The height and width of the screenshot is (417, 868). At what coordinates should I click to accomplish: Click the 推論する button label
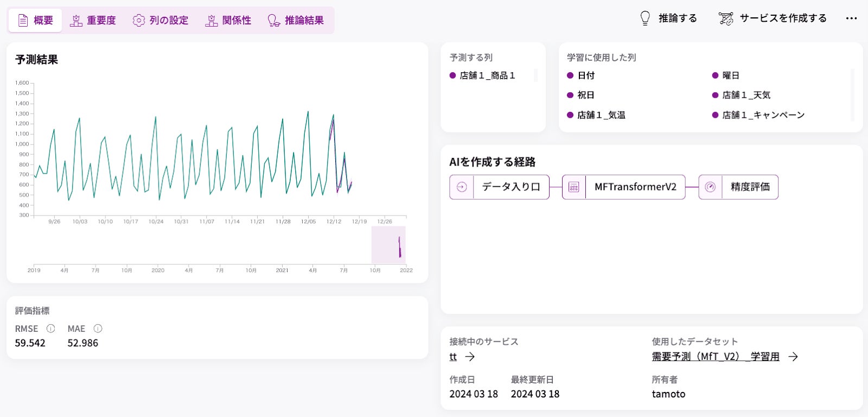[678, 18]
